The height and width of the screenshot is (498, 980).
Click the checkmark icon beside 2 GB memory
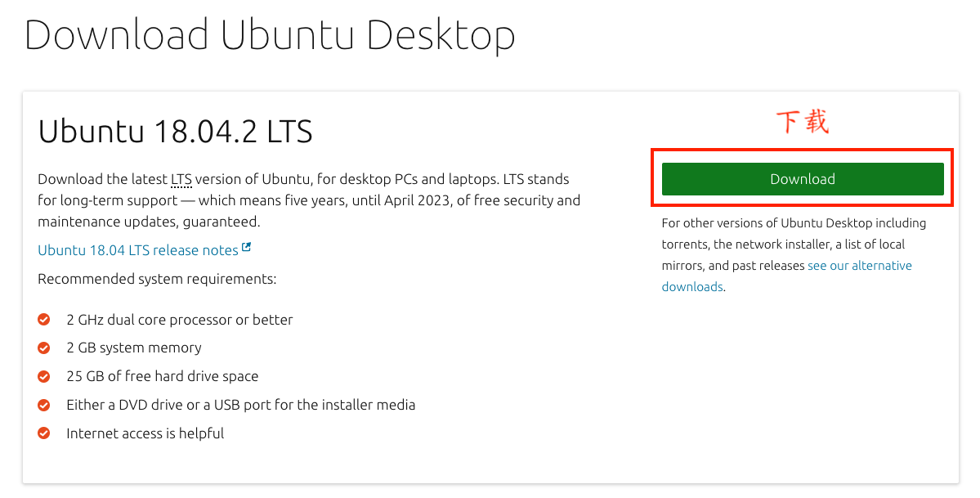click(44, 348)
